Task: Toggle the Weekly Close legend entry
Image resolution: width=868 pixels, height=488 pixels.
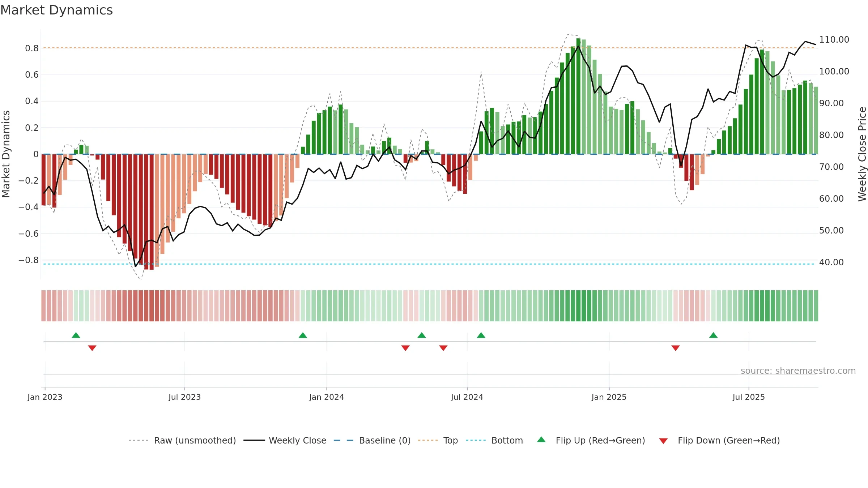Action: tap(285, 440)
